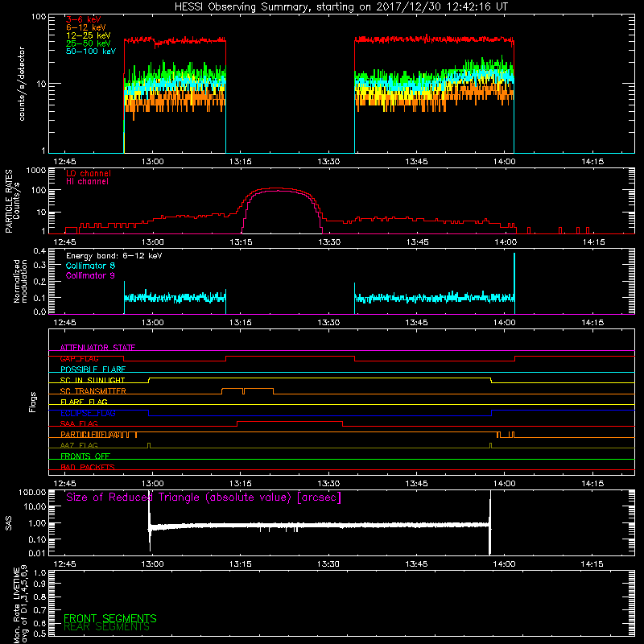The height and width of the screenshot is (644, 644).
Task: Select the Collimator 9 legend label
Action: 90,275
